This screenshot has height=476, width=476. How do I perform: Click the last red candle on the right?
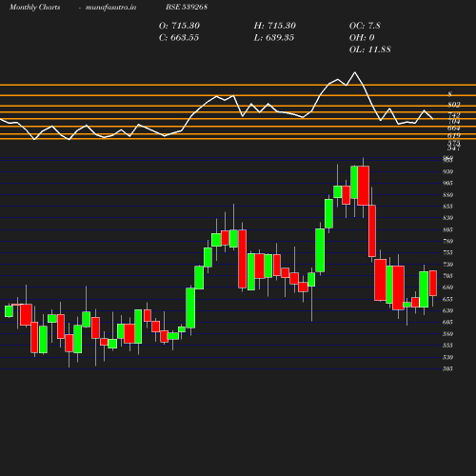[433, 283]
